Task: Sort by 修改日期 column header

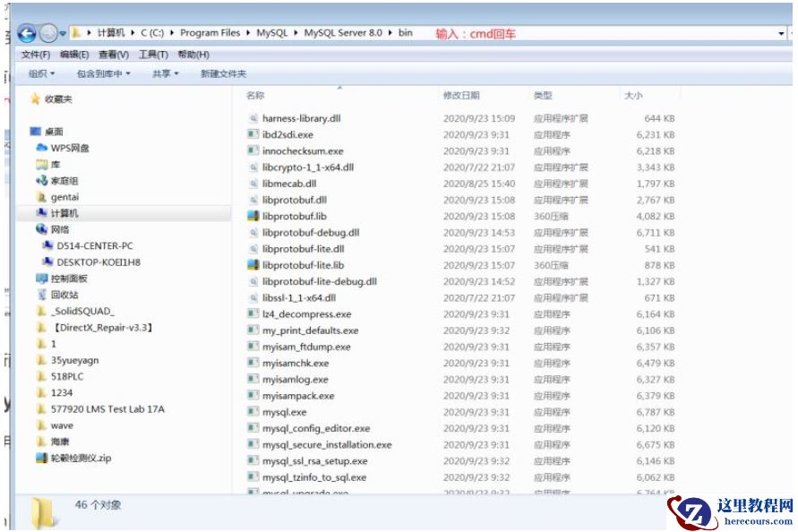Action: (x=461, y=95)
